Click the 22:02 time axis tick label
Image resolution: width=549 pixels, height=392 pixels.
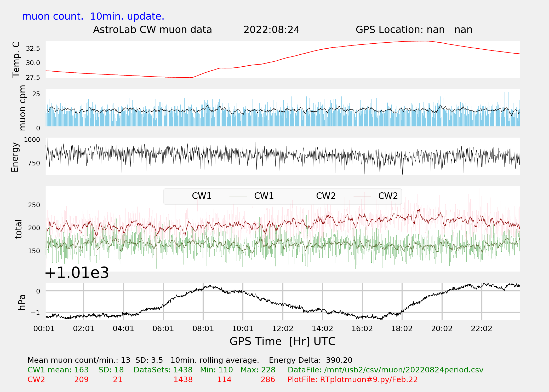point(482,328)
